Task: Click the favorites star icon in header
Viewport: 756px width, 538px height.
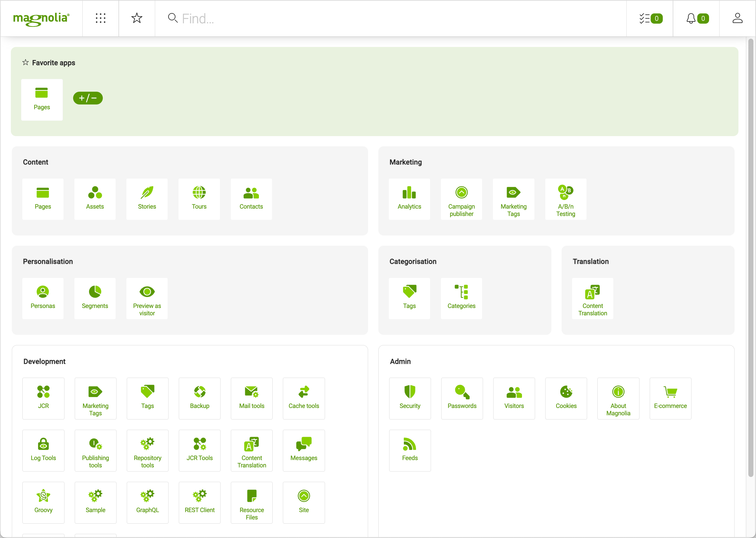Action: [x=137, y=18]
